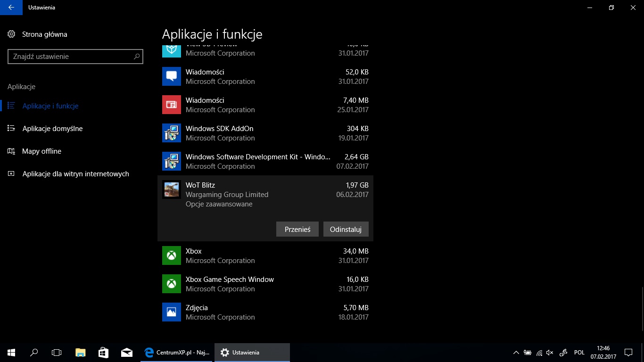Open File Explorer from taskbar
Screen dimensions: 644x362
81,353
